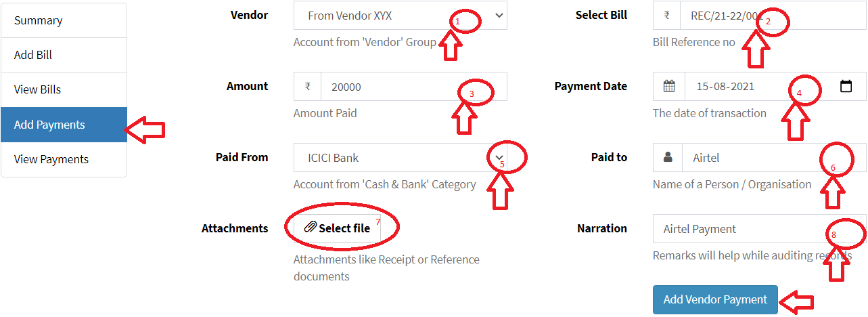Open View Bills from the sidebar
The width and height of the screenshot is (868, 317).
(x=64, y=90)
